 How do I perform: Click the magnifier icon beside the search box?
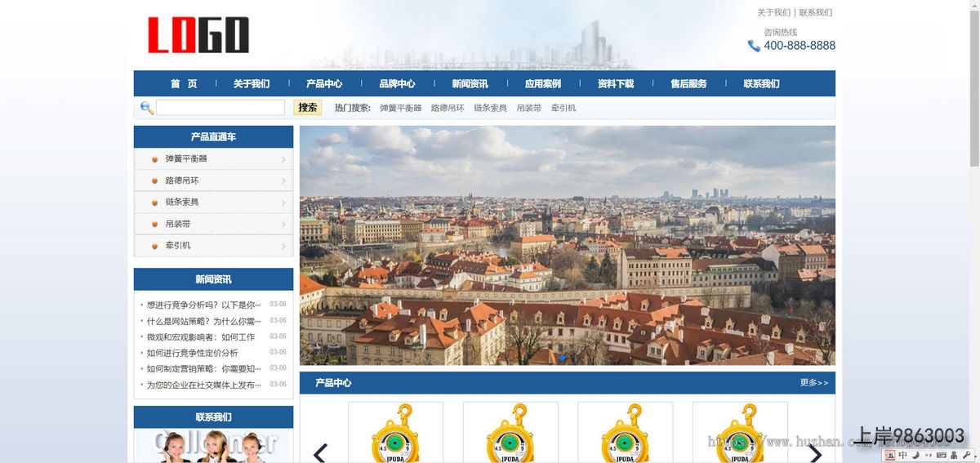(x=146, y=108)
